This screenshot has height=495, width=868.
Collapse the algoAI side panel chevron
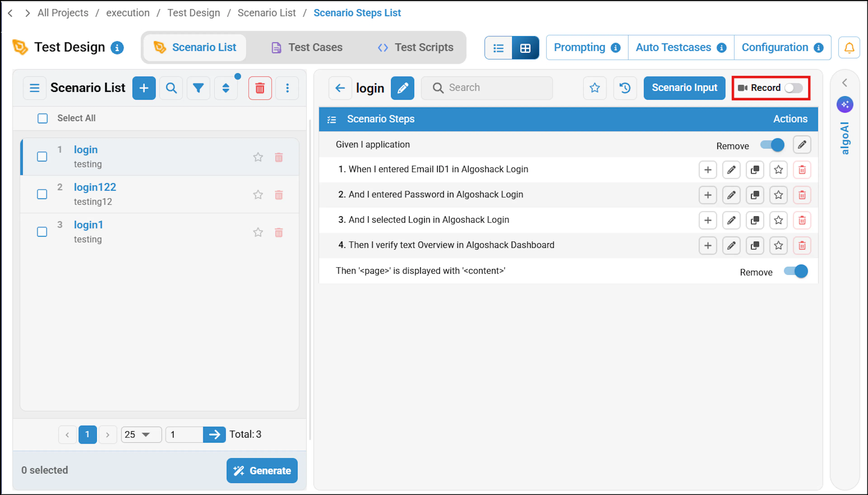[844, 83]
